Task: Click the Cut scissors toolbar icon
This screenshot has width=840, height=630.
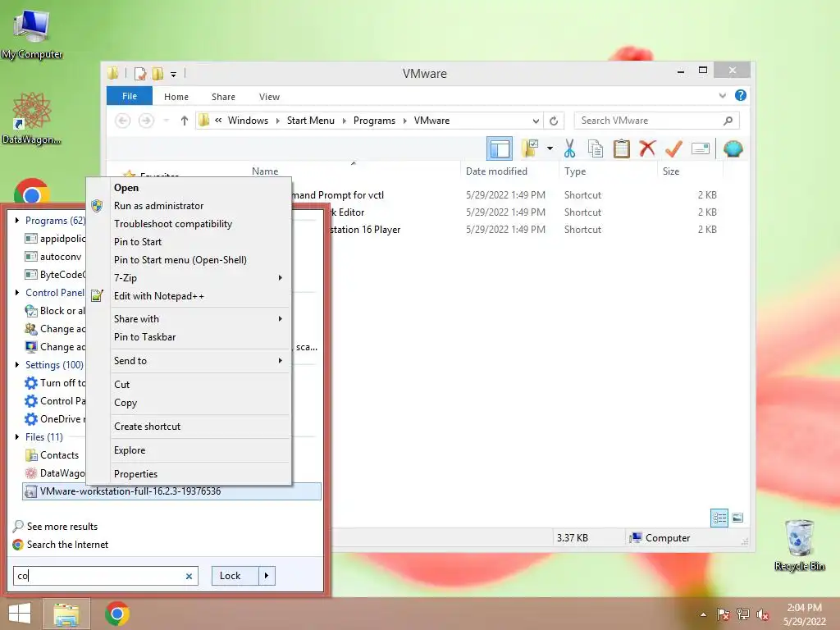Action: click(x=569, y=149)
